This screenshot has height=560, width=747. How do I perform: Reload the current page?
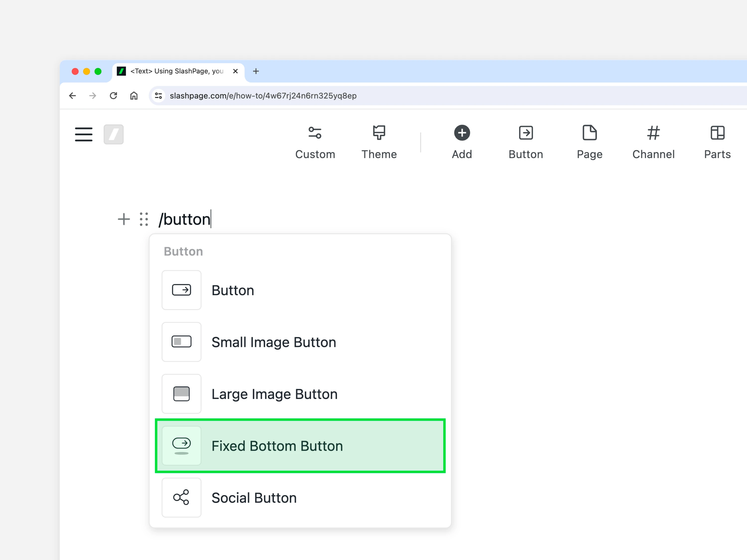pos(113,96)
